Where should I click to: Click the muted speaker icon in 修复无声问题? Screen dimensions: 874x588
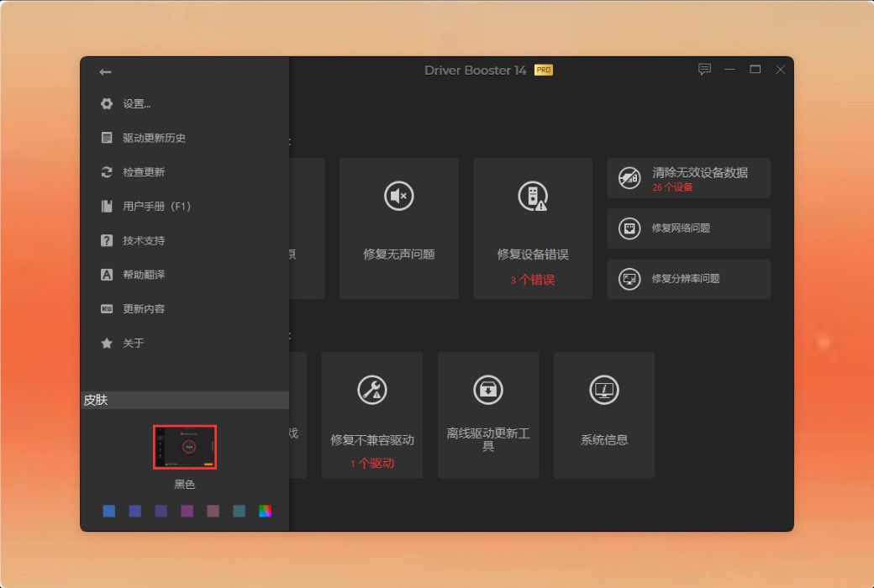399,196
